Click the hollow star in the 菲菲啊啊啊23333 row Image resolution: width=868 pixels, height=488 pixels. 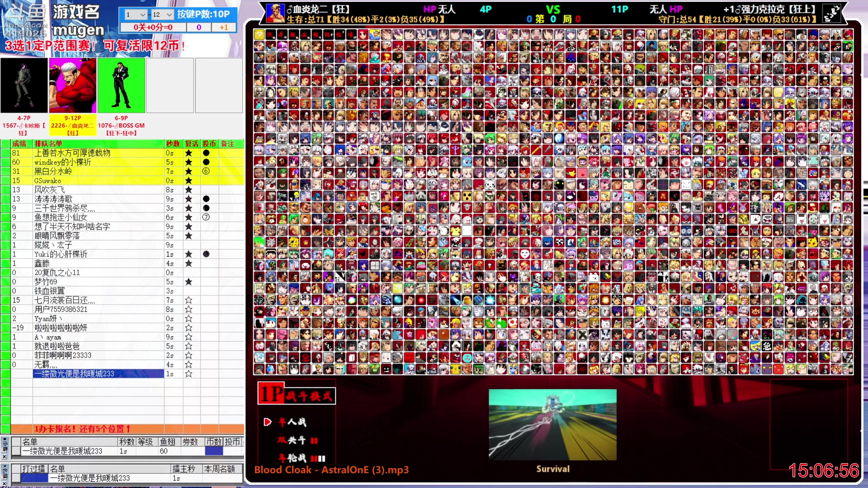click(x=189, y=355)
